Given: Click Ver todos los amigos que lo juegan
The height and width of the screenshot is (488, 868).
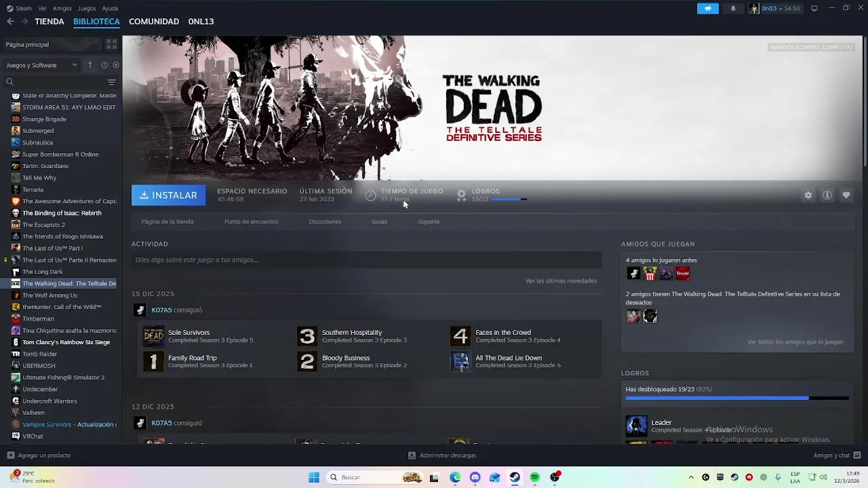Looking at the screenshot, I should [x=795, y=342].
